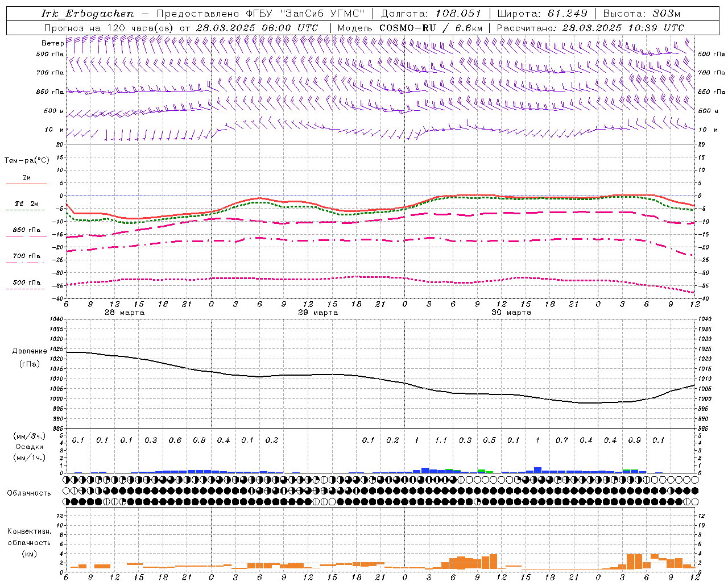The height and width of the screenshot is (582, 728).
Task: Click the (мм/1ч.) units label
Action: coord(29,458)
